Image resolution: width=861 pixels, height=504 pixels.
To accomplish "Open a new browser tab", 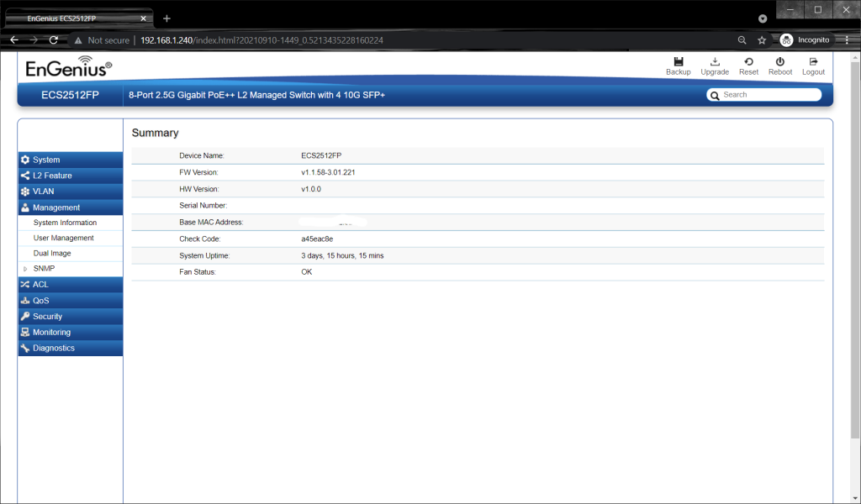I will (x=167, y=18).
